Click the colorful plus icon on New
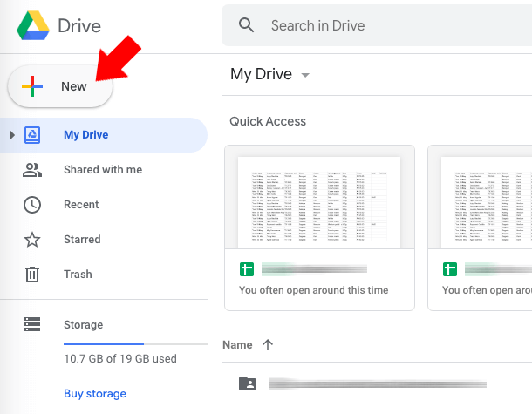The width and height of the screenshot is (532, 414). (x=32, y=86)
